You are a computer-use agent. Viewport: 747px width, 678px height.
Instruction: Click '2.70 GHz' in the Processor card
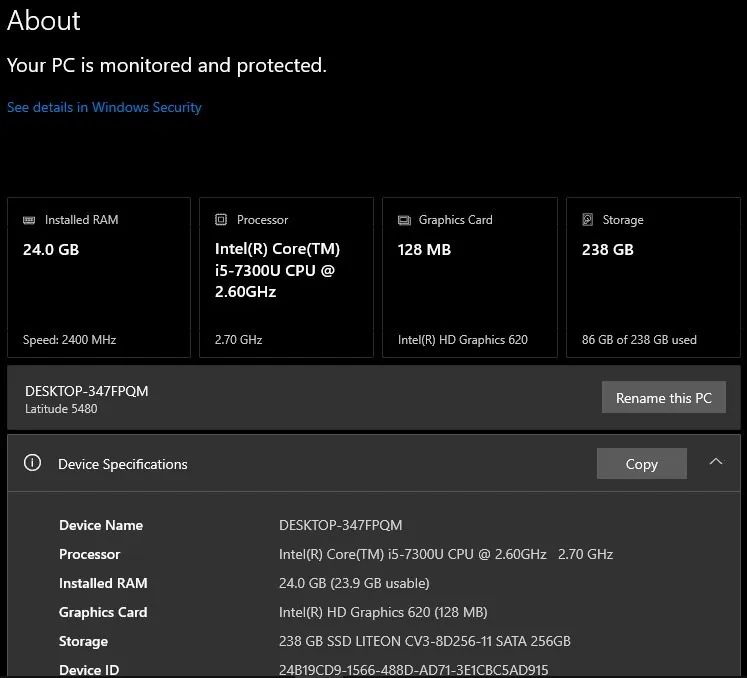tap(238, 340)
